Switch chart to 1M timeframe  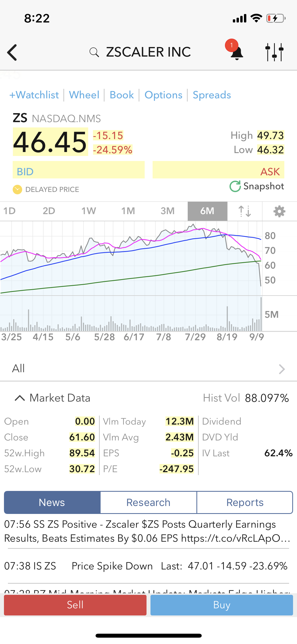[x=128, y=211]
